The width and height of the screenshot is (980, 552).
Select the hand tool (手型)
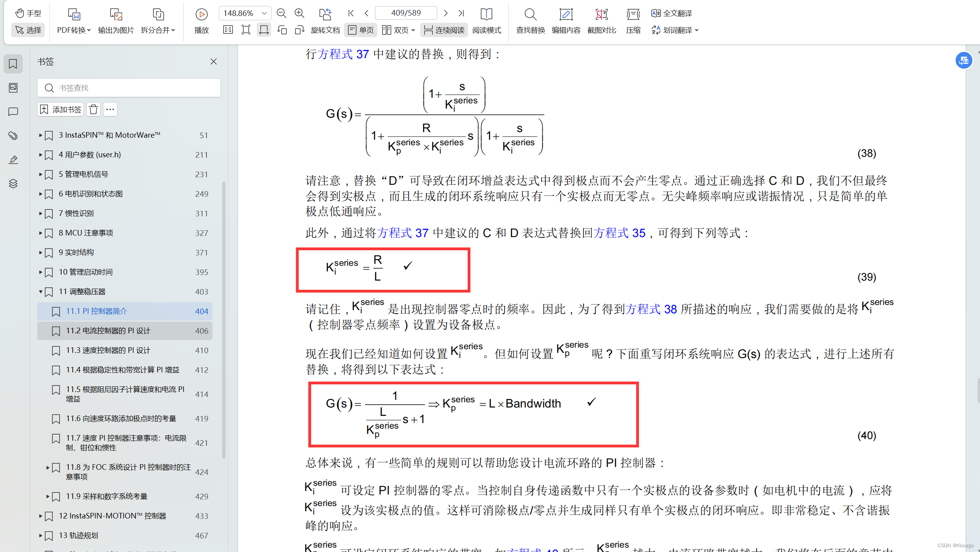(28, 12)
